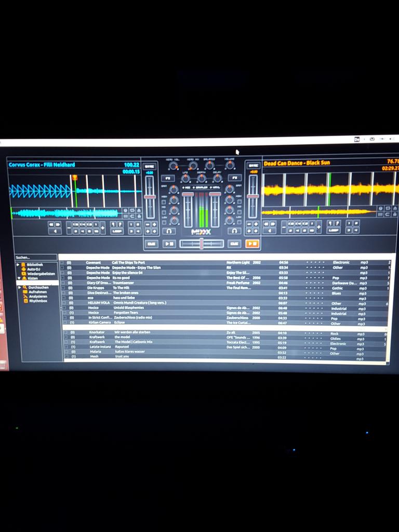Toggle the MIC section switch
The width and height of the screenshot is (399, 532).
point(187,187)
